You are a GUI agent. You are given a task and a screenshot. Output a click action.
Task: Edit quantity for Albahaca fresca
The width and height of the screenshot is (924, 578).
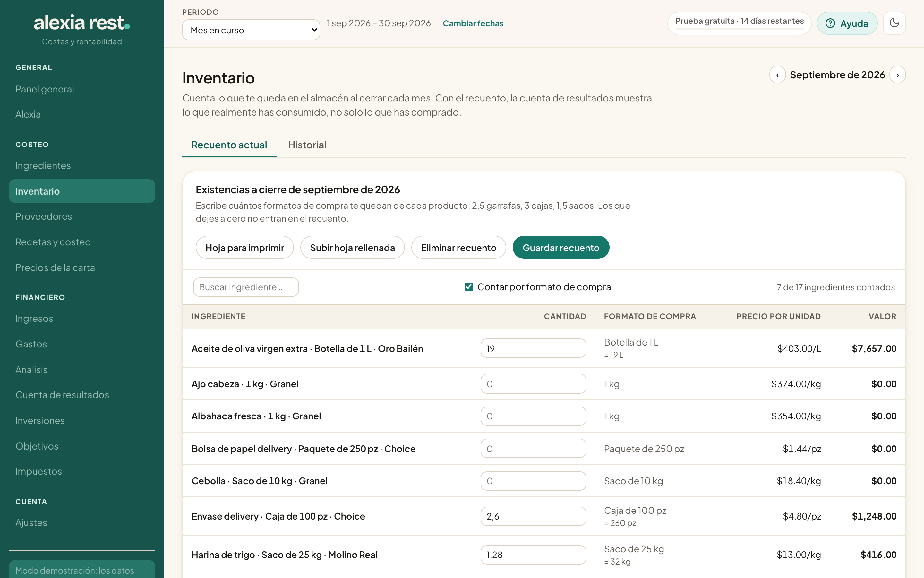(533, 416)
